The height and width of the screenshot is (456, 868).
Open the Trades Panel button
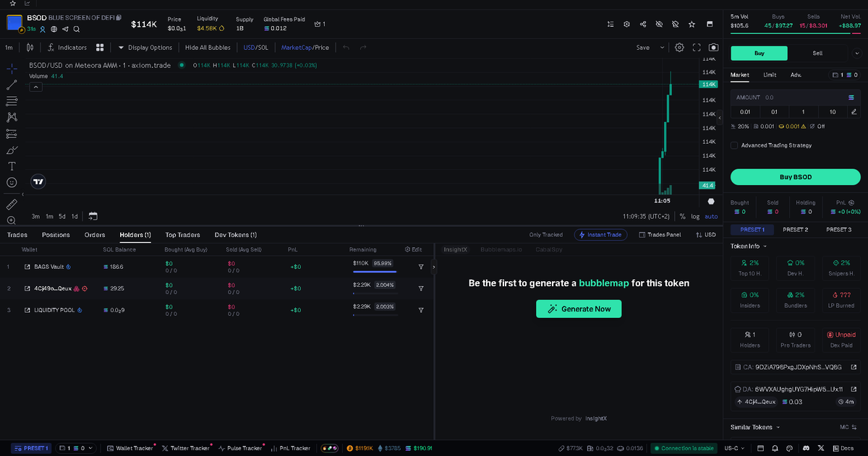coord(659,235)
